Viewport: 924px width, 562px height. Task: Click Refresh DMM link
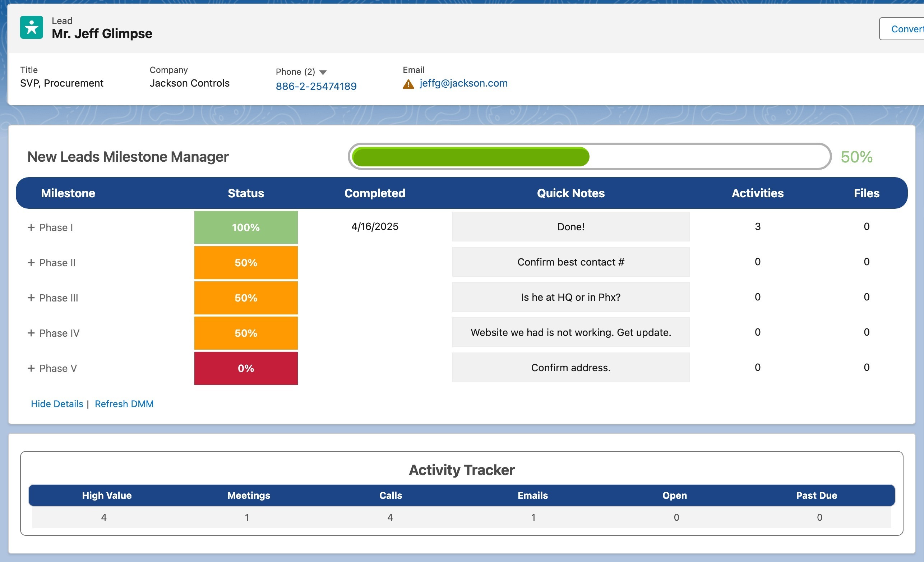pos(124,404)
